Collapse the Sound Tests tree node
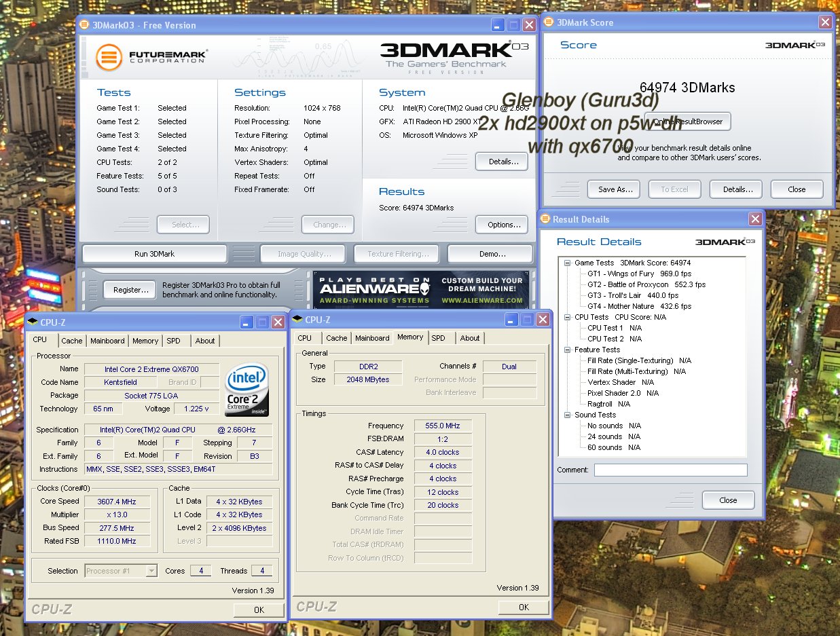840x636 pixels. pos(567,415)
